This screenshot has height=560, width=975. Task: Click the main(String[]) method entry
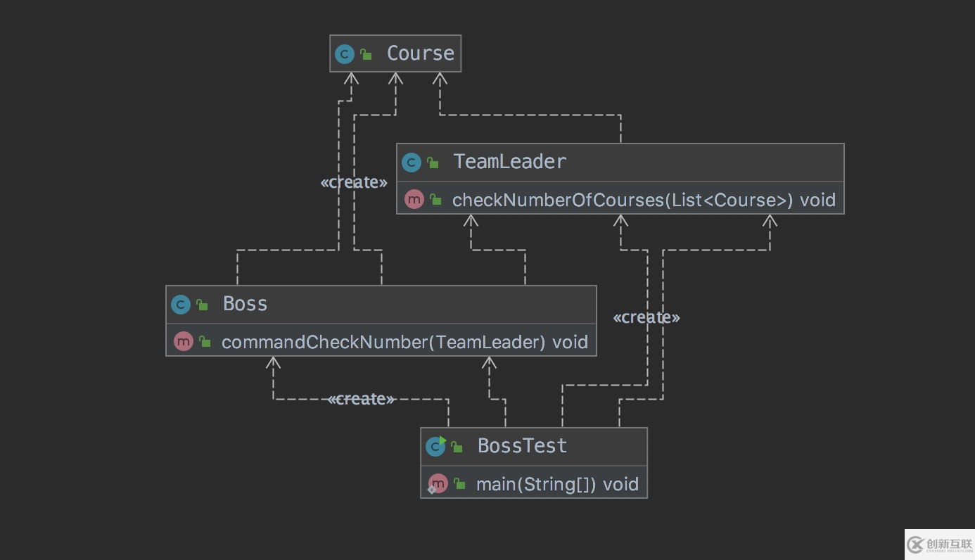[556, 484]
